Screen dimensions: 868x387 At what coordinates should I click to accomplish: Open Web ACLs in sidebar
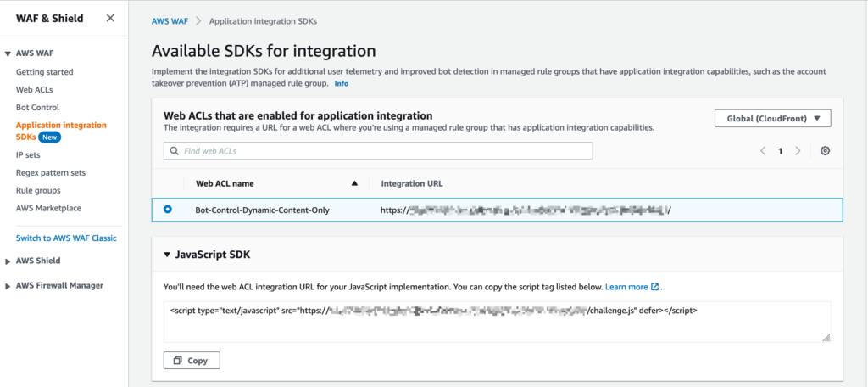[x=34, y=90]
